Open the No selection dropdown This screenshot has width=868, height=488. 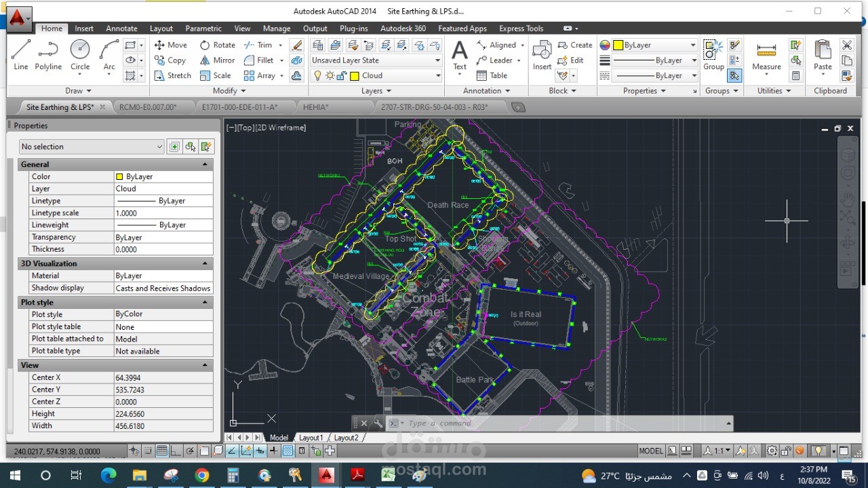[x=92, y=147]
